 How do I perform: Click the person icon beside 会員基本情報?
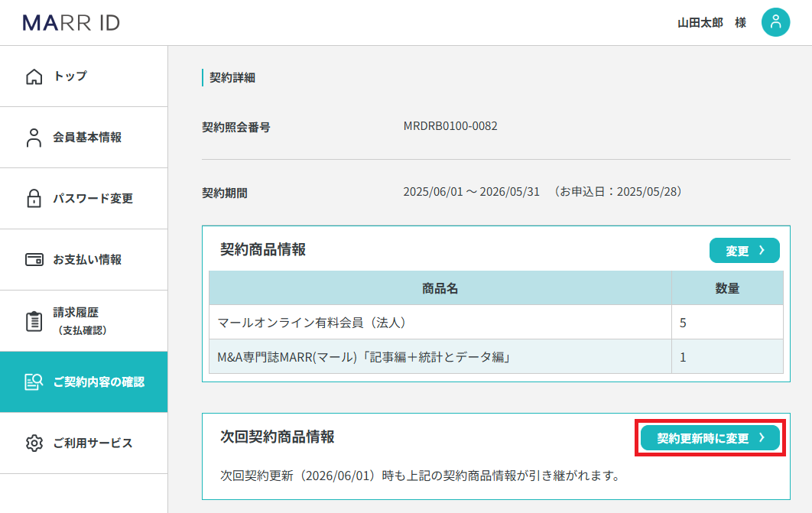click(34, 138)
